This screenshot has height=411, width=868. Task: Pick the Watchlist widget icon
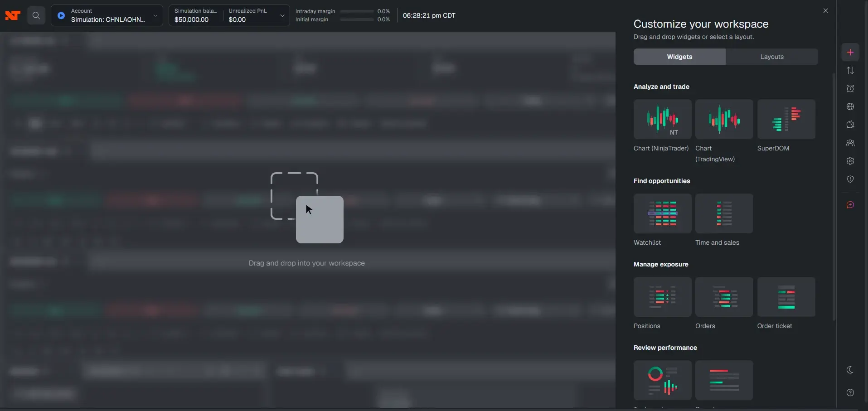662,213
